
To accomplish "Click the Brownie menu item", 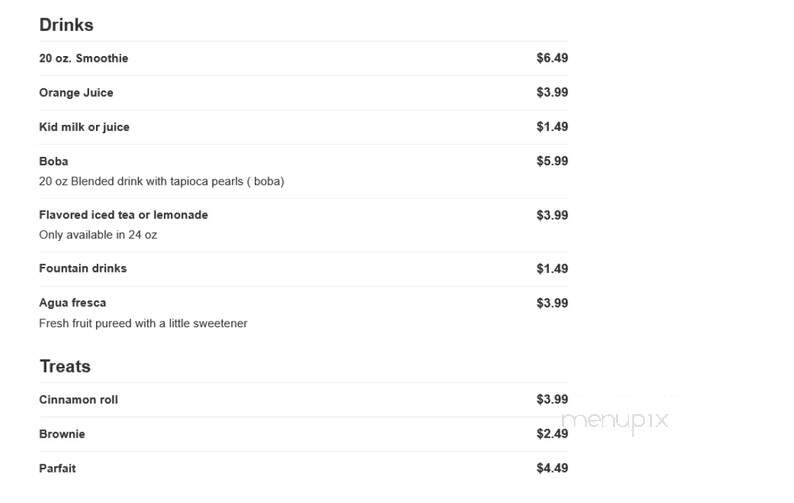I will pyautogui.click(x=62, y=434).
